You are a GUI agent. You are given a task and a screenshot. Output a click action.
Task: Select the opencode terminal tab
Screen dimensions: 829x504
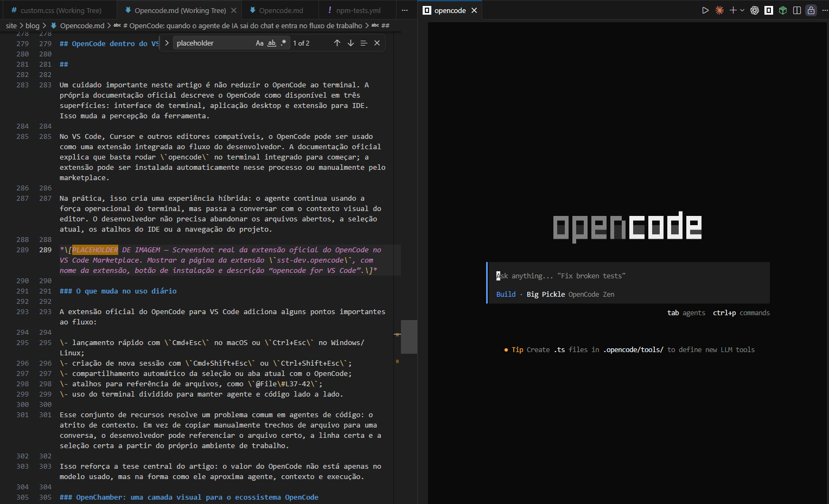click(x=450, y=10)
